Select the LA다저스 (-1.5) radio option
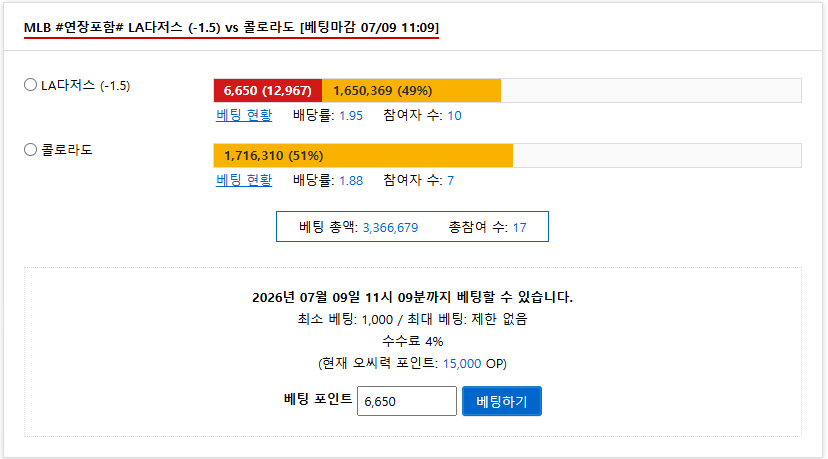 click(x=31, y=85)
